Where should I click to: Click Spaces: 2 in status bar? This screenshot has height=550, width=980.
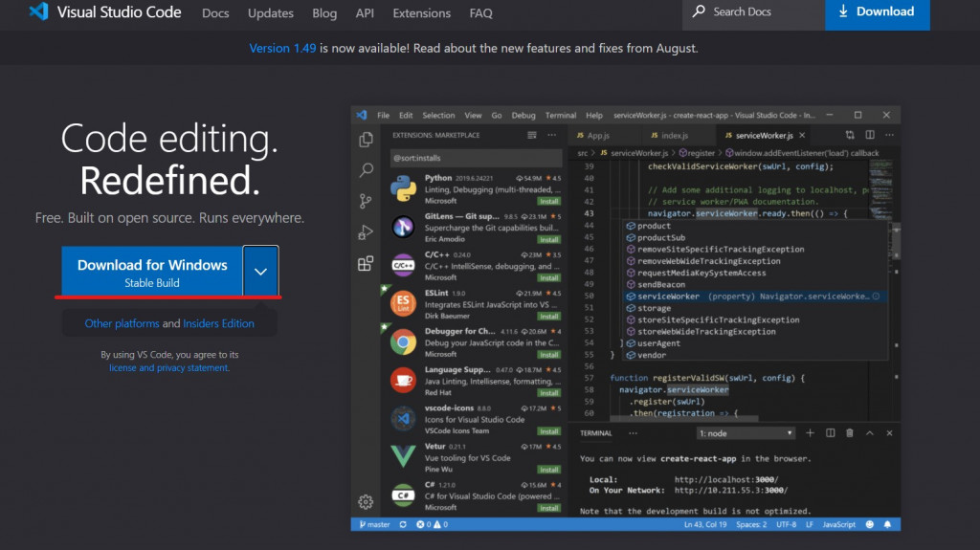coord(751,524)
